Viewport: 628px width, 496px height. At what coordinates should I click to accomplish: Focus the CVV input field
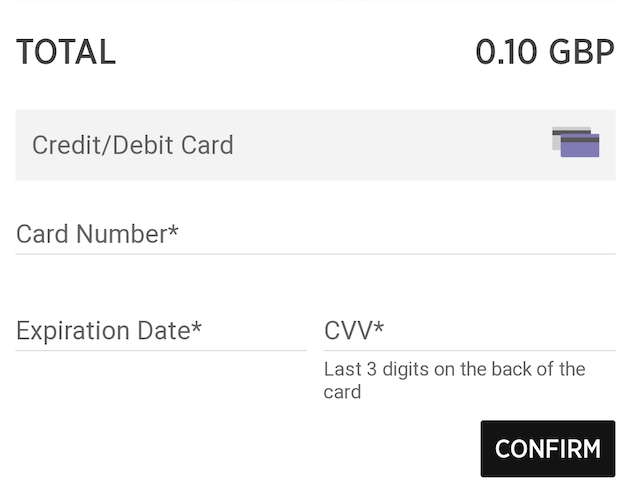(x=469, y=331)
